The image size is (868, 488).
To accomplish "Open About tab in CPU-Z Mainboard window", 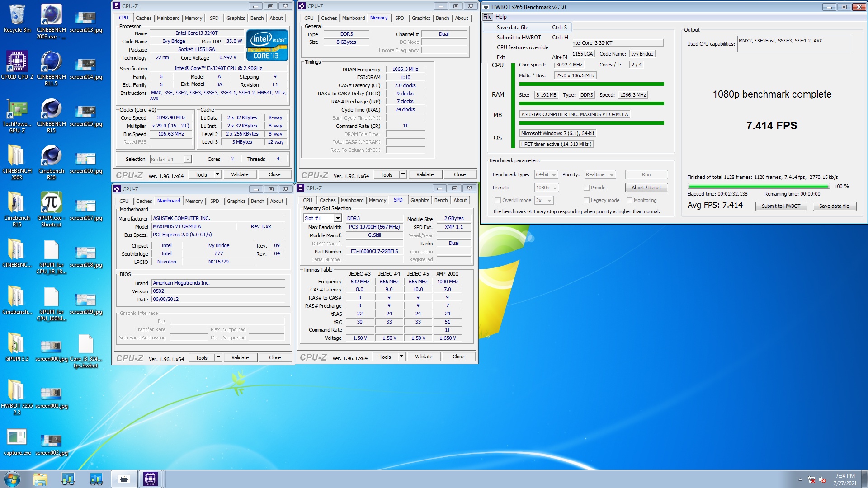I will [277, 201].
